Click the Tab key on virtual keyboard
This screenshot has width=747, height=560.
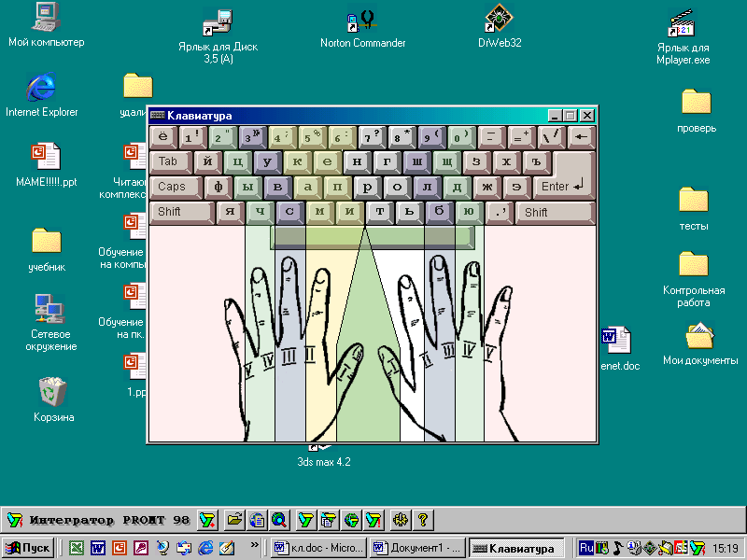pyautogui.click(x=171, y=161)
